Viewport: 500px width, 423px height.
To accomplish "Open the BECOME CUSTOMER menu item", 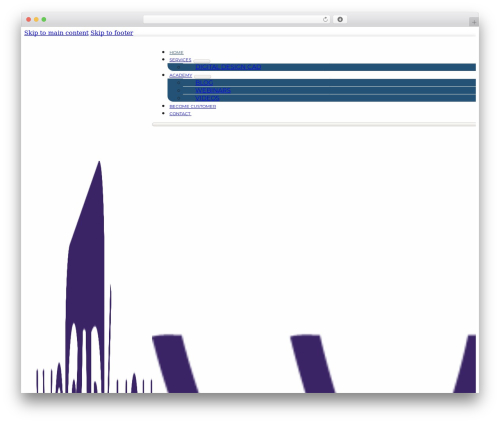I will pyautogui.click(x=193, y=107).
